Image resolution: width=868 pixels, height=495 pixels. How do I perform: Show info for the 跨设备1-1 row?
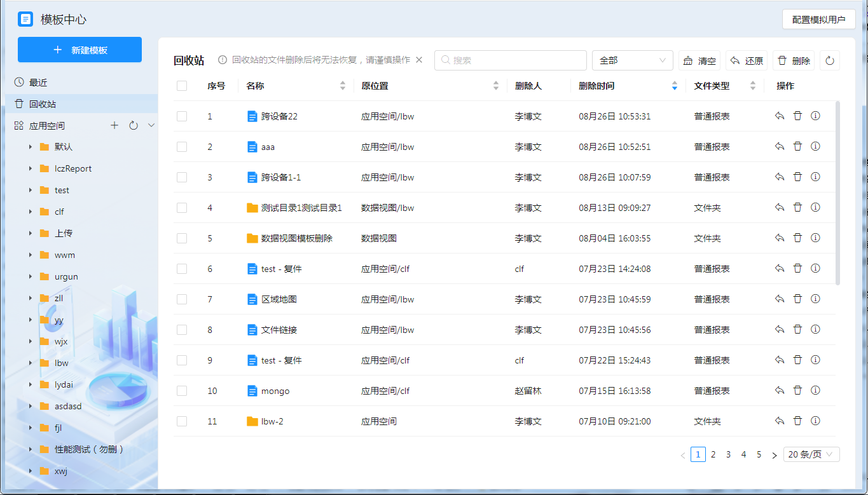(x=815, y=177)
